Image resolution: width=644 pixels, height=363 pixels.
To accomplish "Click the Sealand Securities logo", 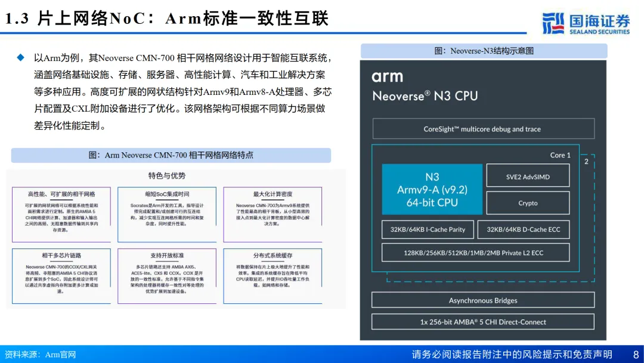I will pyautogui.click(x=586, y=23).
